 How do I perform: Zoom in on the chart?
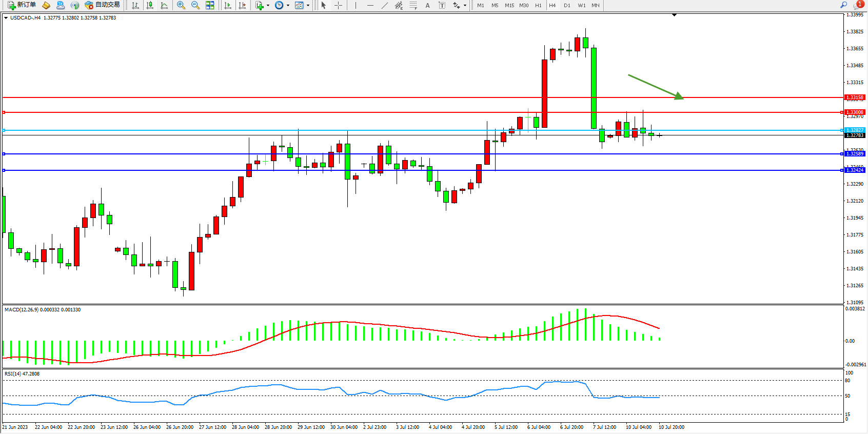click(x=181, y=5)
